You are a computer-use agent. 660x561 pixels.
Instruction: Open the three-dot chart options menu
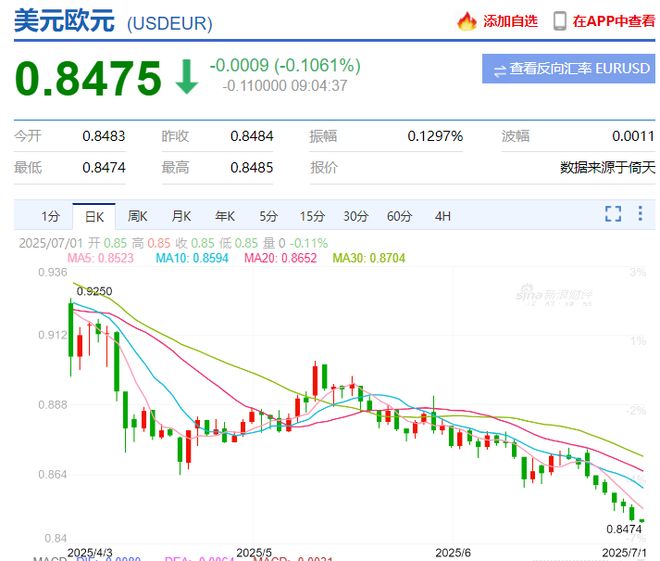coord(640,213)
